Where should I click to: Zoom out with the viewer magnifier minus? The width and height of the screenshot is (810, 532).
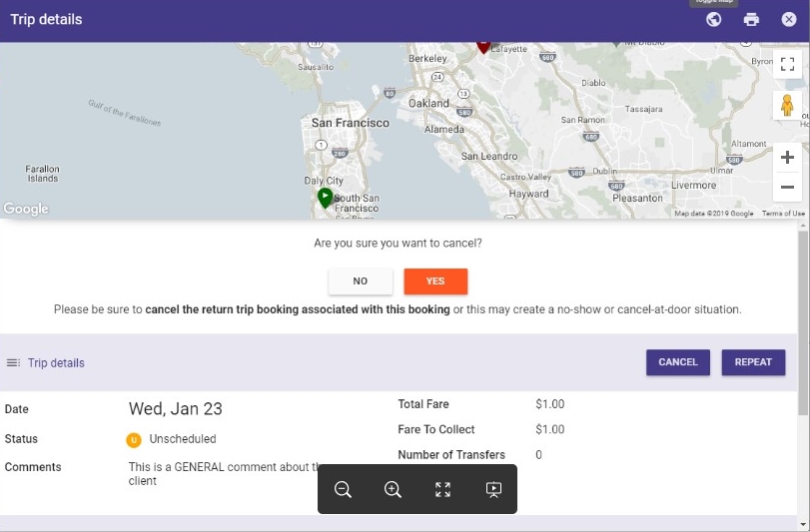(343, 489)
